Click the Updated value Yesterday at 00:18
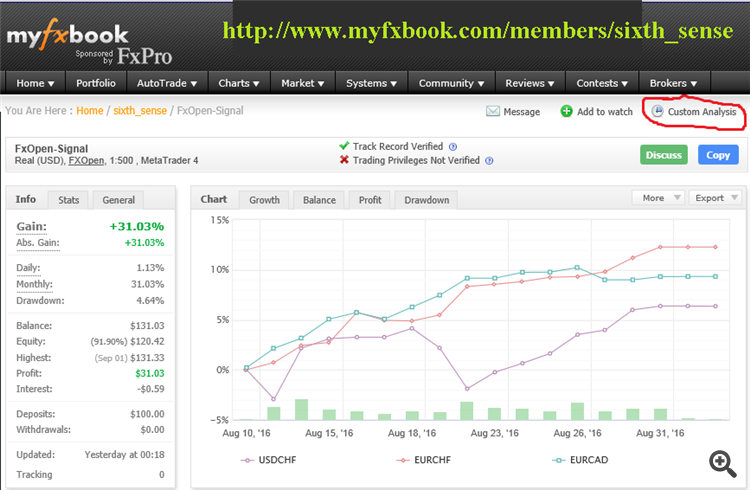750x490 pixels. click(x=124, y=455)
